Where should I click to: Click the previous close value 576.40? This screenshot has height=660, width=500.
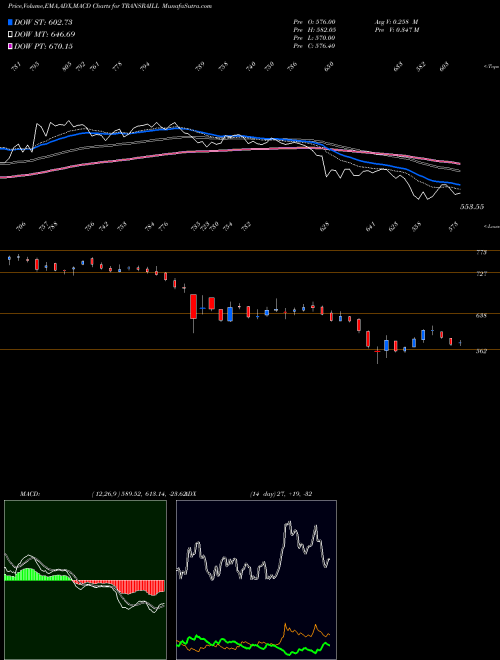pos(325,46)
